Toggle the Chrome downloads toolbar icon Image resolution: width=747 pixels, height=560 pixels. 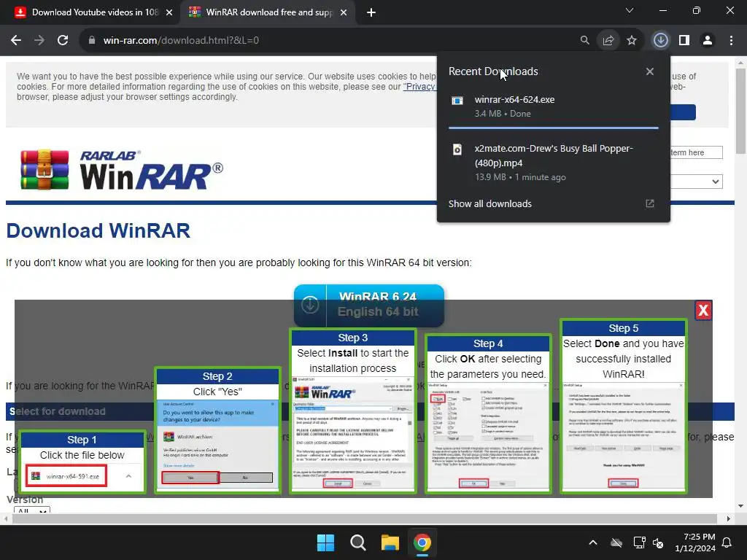tap(660, 40)
